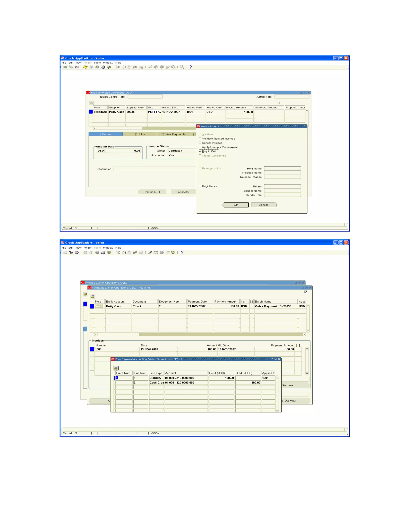Check Validate Related Invoices option

(x=200, y=138)
